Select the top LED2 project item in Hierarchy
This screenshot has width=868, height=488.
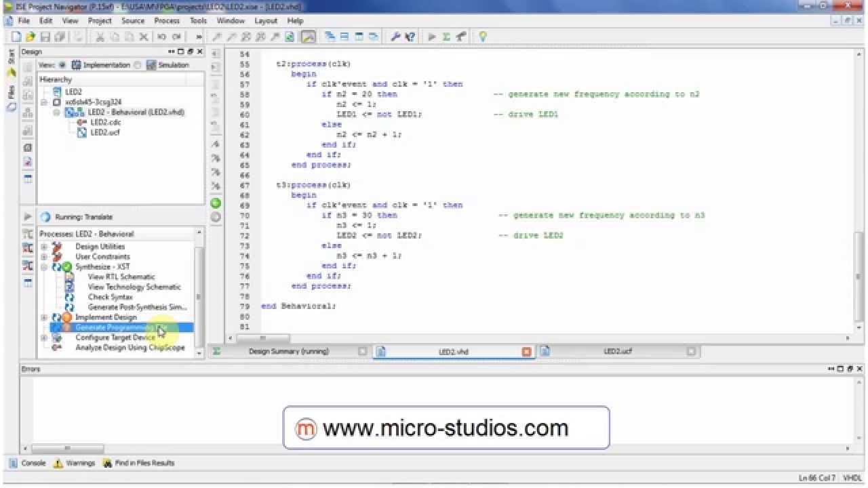73,92
